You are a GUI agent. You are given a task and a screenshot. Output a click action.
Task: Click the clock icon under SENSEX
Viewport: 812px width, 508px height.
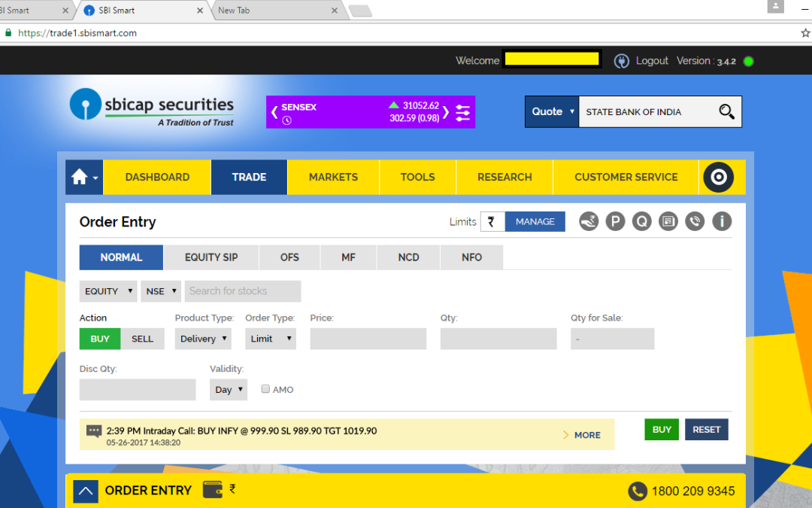coord(287,120)
